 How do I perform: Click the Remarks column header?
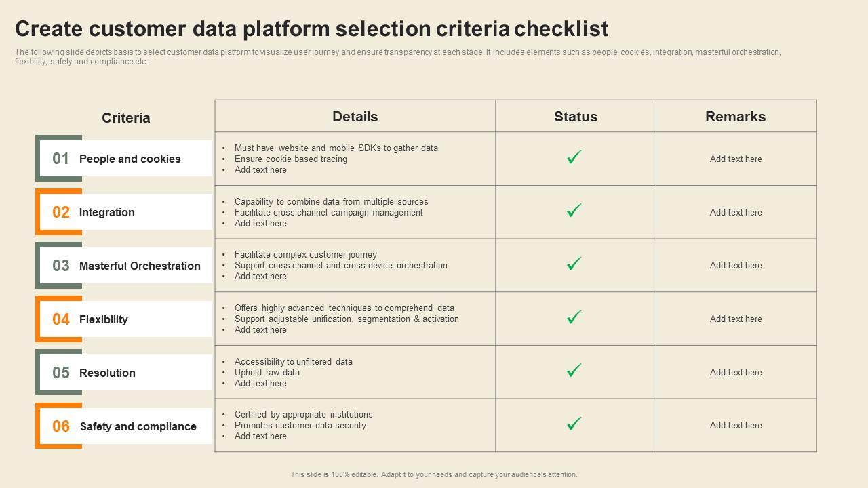click(736, 117)
